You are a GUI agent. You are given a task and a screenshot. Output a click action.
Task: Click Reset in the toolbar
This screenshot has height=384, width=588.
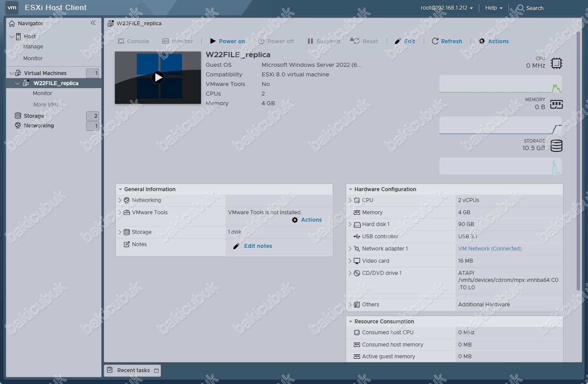(364, 41)
